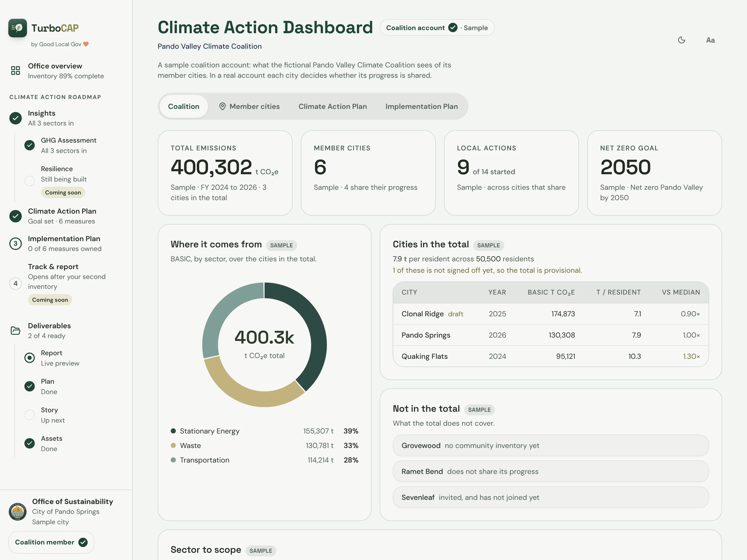This screenshot has height=560, width=747.
Task: Click the Coalition account verified checkmark
Action: pyautogui.click(x=453, y=28)
